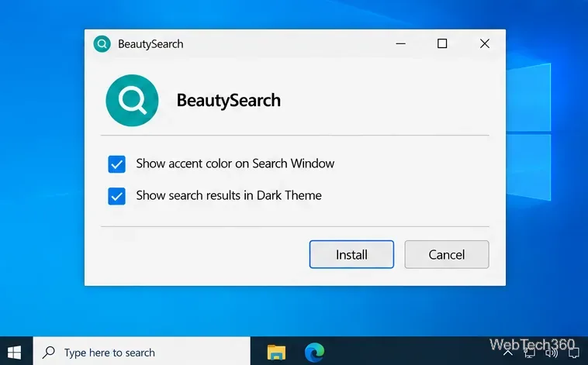Expand the hidden system tray icons chevron
The width and height of the screenshot is (588, 365).
click(508, 353)
